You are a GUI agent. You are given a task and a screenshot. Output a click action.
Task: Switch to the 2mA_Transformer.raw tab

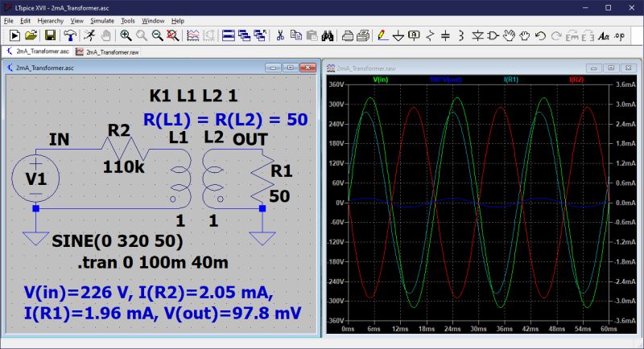point(108,52)
